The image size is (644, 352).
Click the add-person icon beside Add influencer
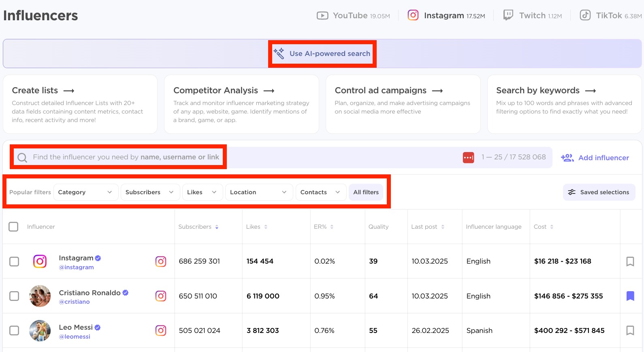coord(567,158)
